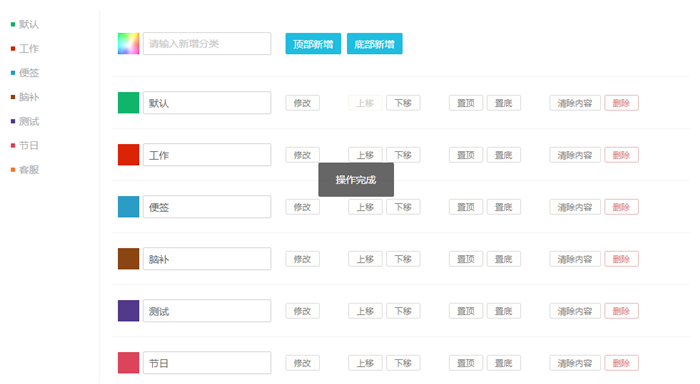700x384 pixels.
Task: Click 置底 in the 便签 row
Action: point(504,207)
